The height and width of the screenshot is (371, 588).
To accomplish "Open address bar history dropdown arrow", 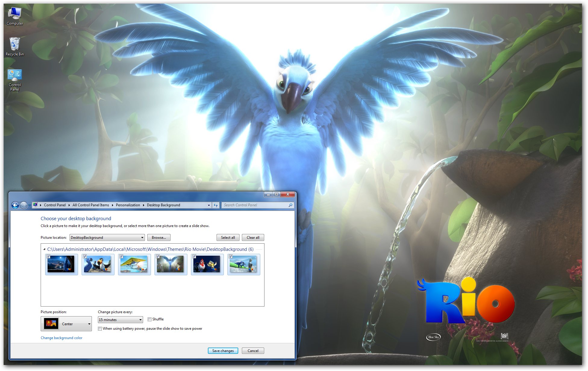I will (x=209, y=205).
